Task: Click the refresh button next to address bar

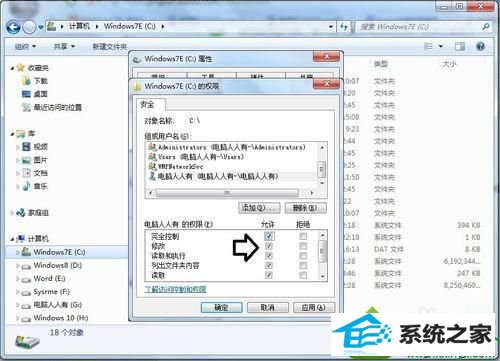Action: pos(344,26)
